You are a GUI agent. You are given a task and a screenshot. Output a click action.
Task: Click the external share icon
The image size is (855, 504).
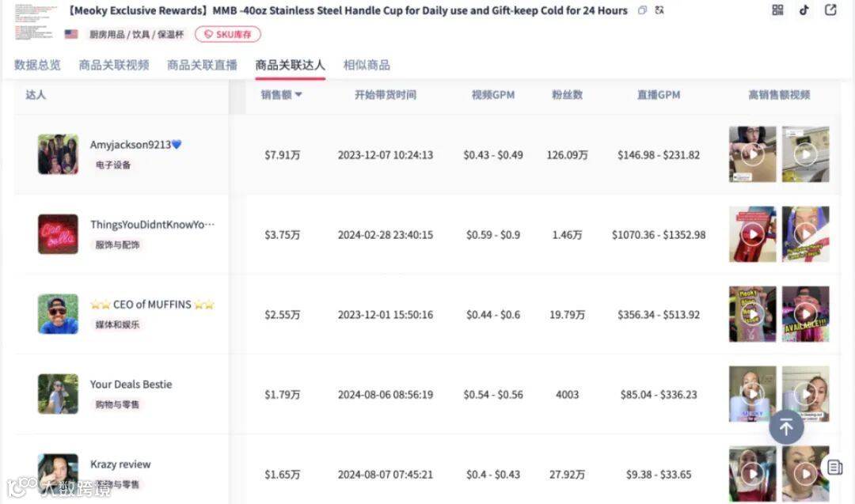[830, 9]
